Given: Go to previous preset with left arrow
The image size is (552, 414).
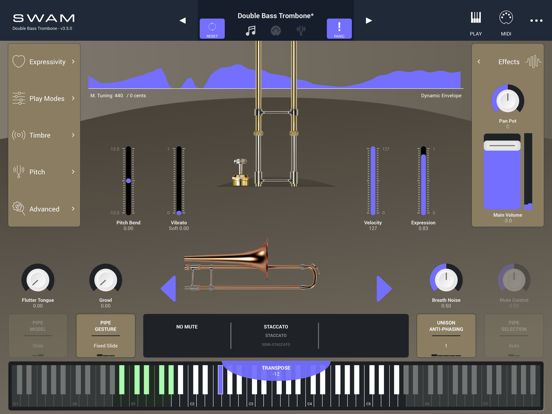Looking at the screenshot, I should point(182,20).
